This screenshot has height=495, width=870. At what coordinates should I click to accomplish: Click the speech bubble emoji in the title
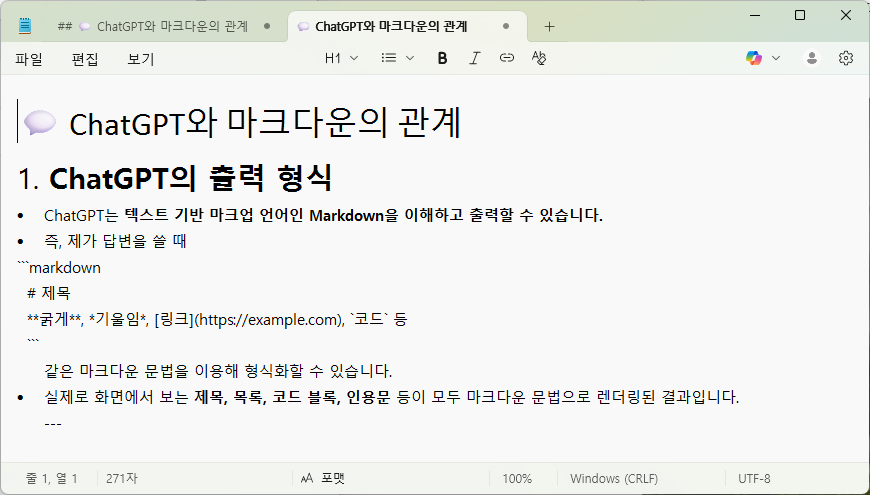40,123
